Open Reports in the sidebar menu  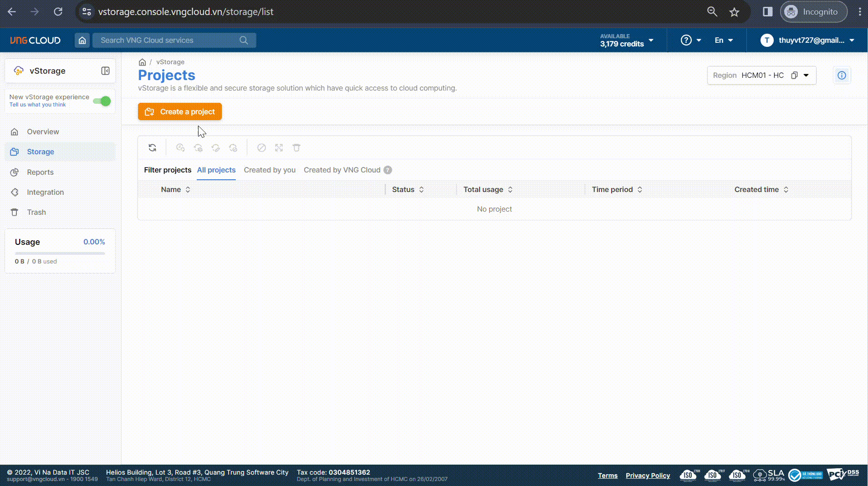(x=40, y=172)
